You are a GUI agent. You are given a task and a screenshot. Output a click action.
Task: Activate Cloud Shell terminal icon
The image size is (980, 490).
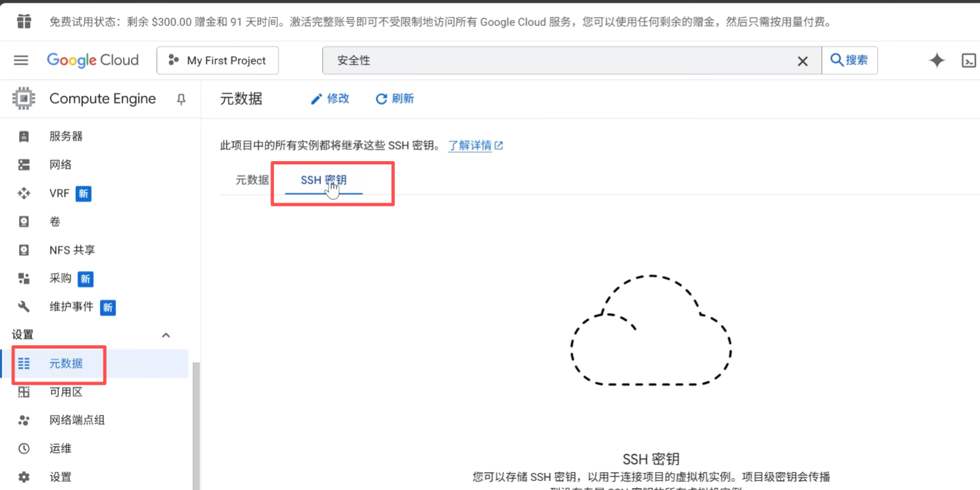pos(968,61)
